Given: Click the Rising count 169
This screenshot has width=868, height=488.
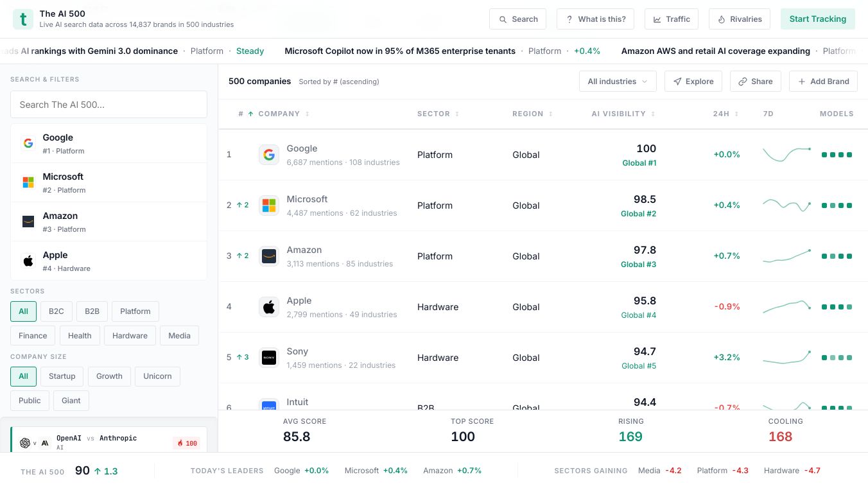Looking at the screenshot, I should click(x=630, y=437).
